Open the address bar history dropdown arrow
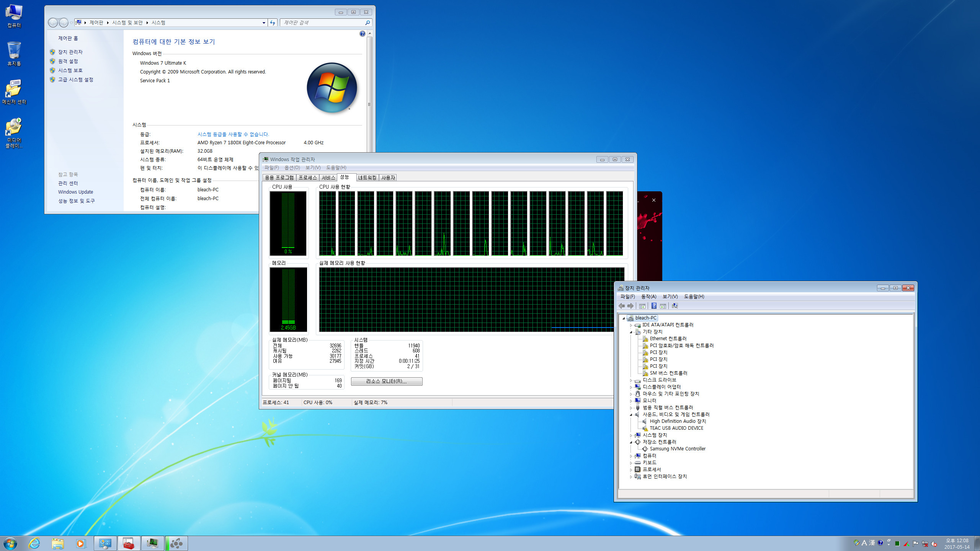Screen dimensions: 980x551 [x=264, y=23]
